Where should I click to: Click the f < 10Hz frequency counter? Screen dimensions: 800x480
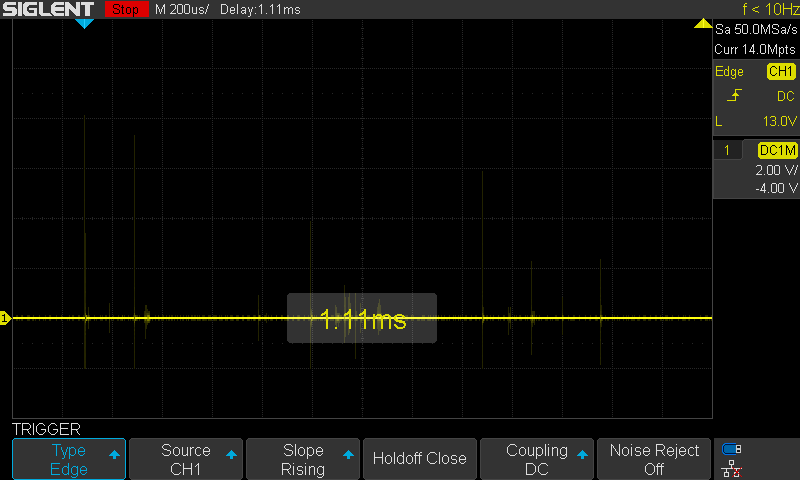770,9
